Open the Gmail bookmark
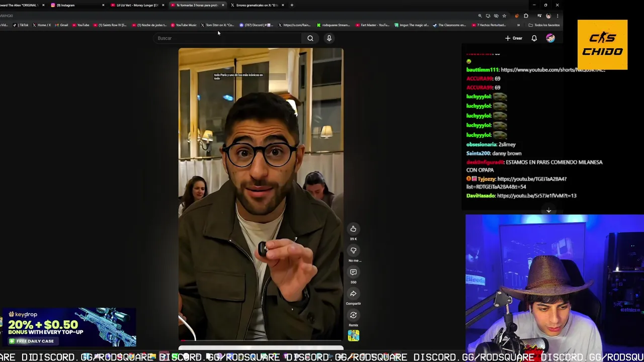 tap(61, 25)
